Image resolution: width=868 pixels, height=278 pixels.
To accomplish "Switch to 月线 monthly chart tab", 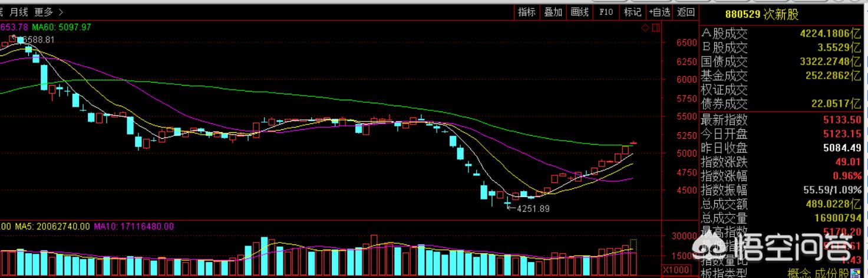I will 19,12.
